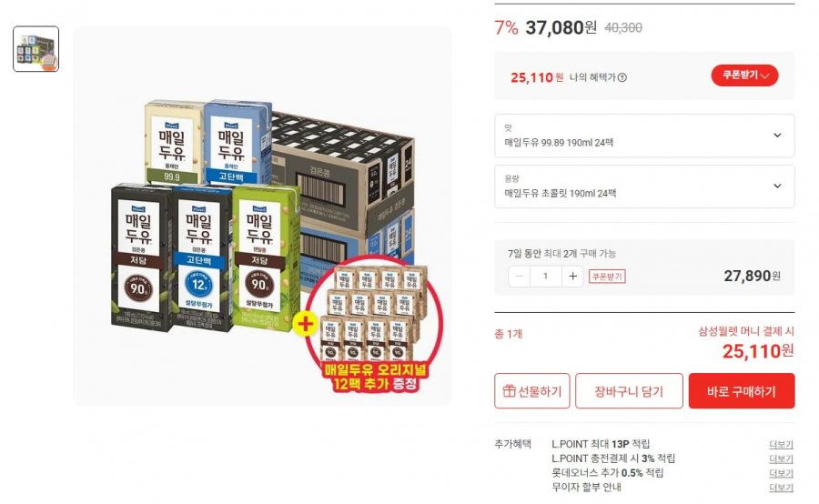Open 더보기 for L.POINT 충전결제 3% 적립

(x=781, y=459)
